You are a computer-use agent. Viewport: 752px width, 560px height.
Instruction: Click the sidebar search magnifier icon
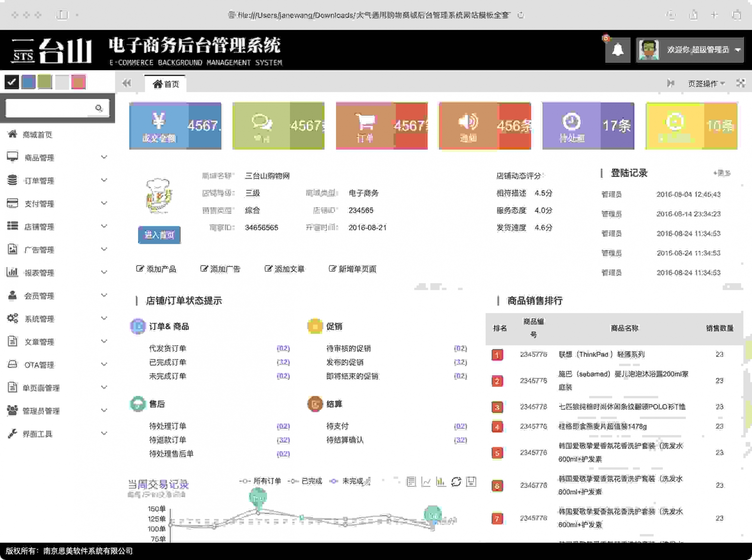99,108
